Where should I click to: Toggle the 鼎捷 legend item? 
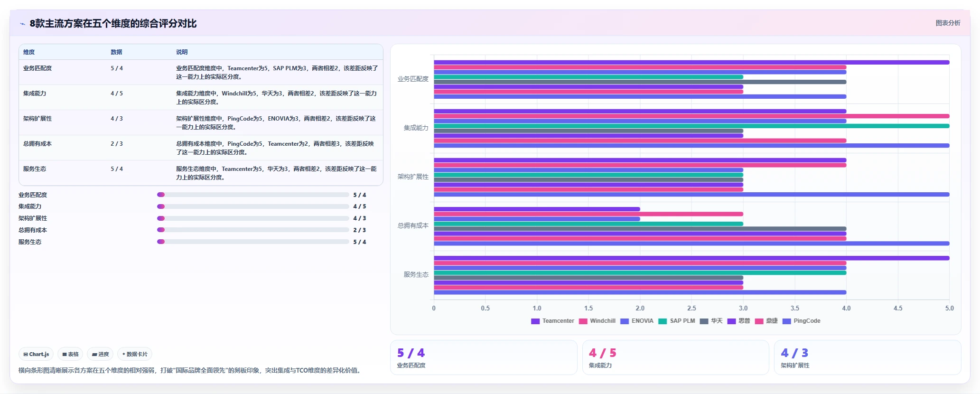pyautogui.click(x=766, y=321)
